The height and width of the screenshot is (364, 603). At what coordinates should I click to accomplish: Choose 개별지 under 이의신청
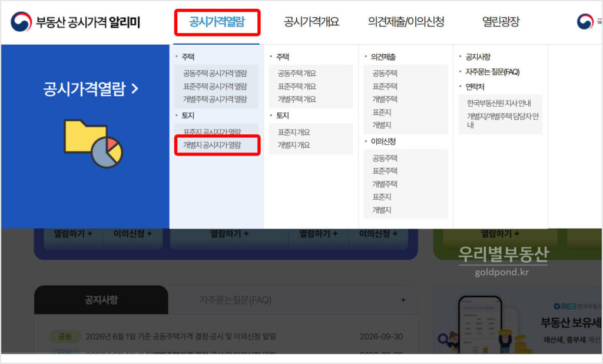(382, 210)
